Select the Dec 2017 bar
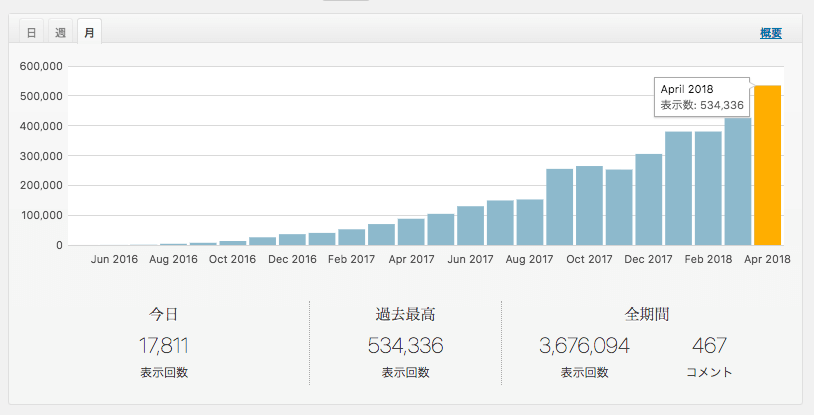Image resolution: width=814 pixels, height=415 pixels. [x=648, y=199]
